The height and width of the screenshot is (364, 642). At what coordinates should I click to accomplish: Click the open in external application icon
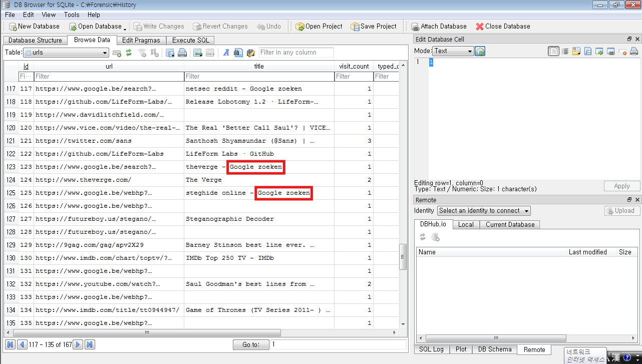[x=599, y=51]
